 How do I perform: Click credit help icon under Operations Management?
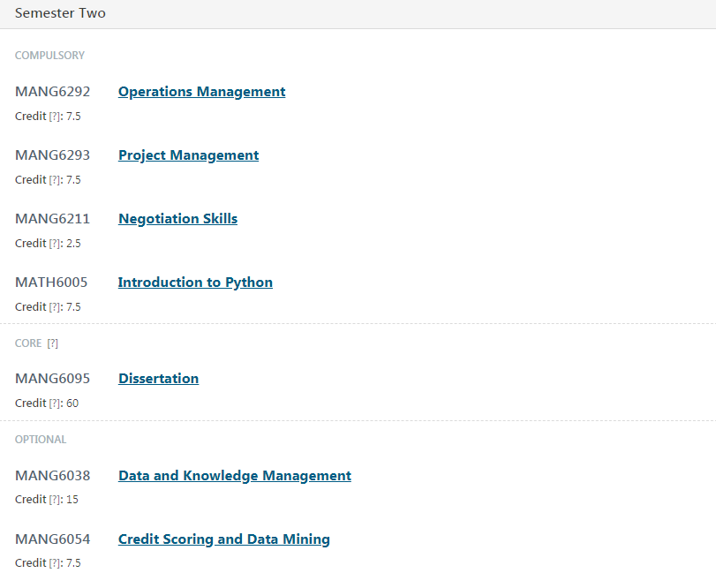[x=55, y=117]
